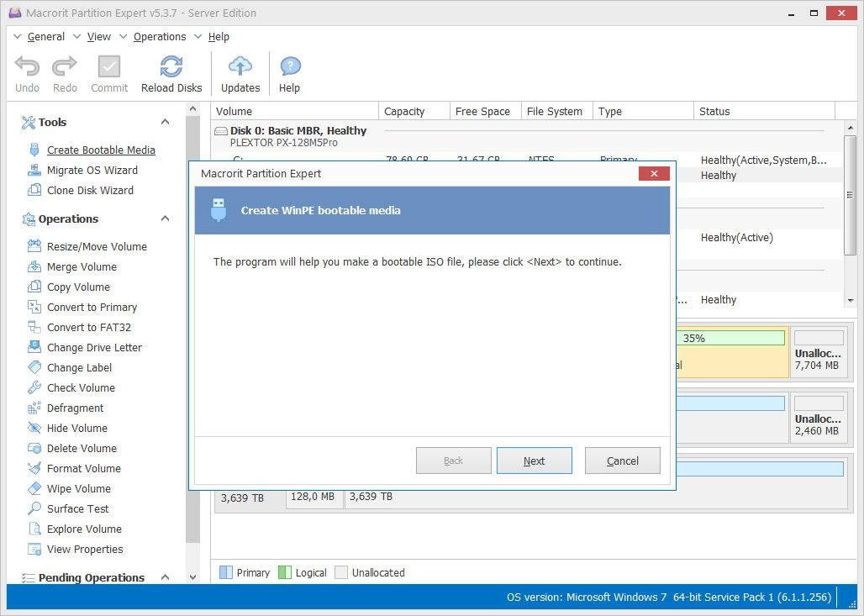864x616 pixels.
Task: Click the Change Drive Letter icon
Action: tap(34, 347)
